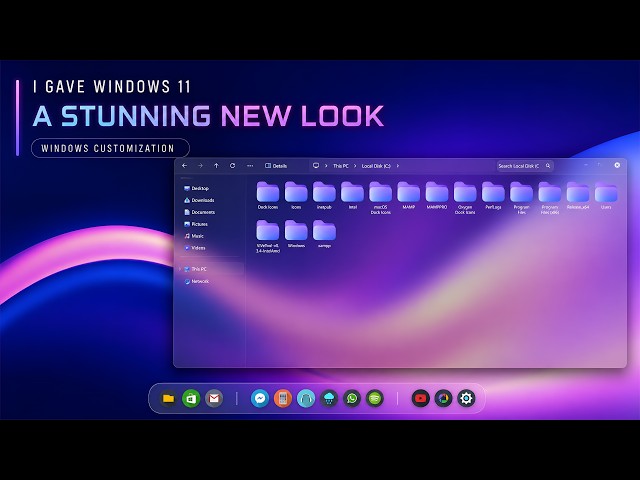Go back with the left arrow button
The width and height of the screenshot is (640, 480).
184,166
